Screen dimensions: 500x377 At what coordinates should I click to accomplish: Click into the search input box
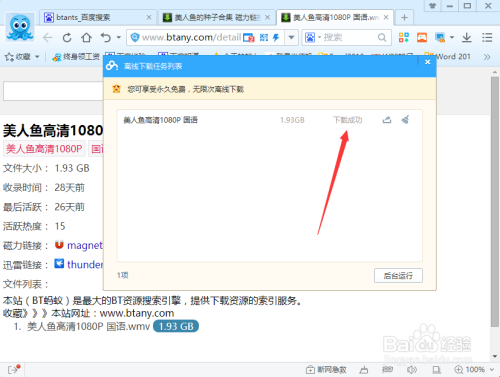[x=350, y=37]
